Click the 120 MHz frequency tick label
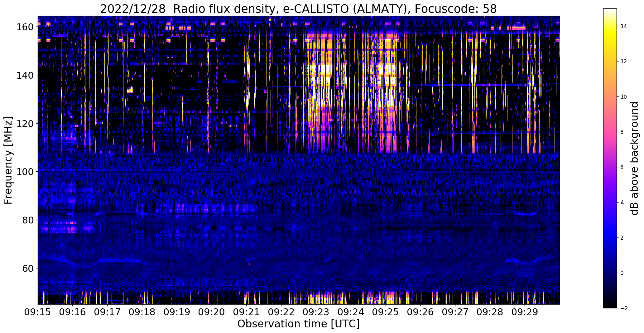The image size is (644, 333). pyautogui.click(x=25, y=124)
